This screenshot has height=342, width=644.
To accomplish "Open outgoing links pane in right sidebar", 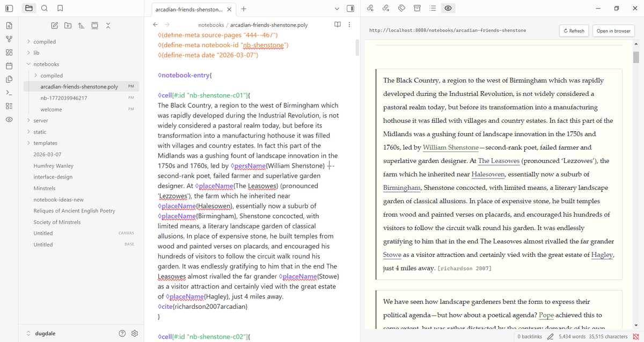I will 386,8.
